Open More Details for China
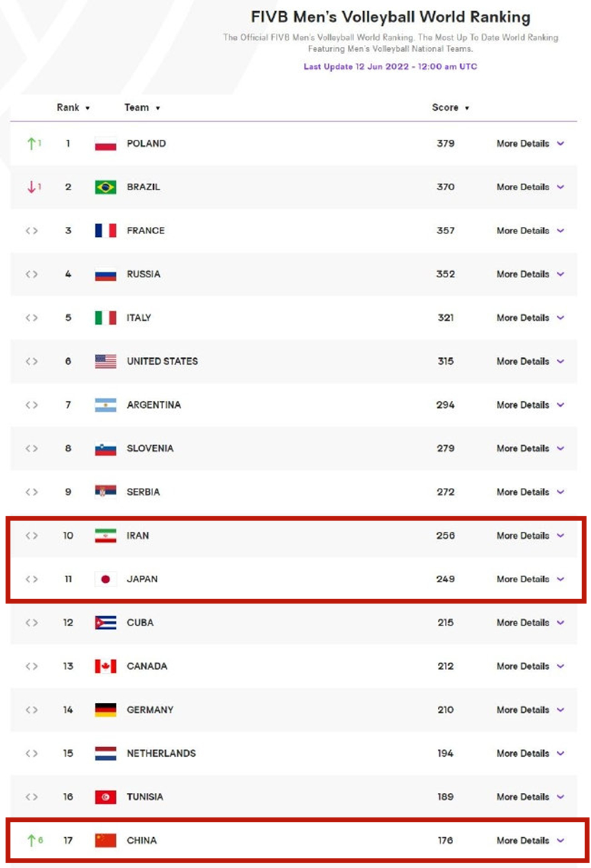The height and width of the screenshot is (868, 591). [x=530, y=840]
